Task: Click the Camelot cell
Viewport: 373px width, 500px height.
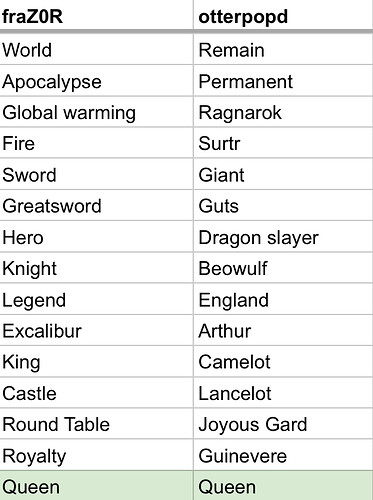Action: click(x=283, y=362)
